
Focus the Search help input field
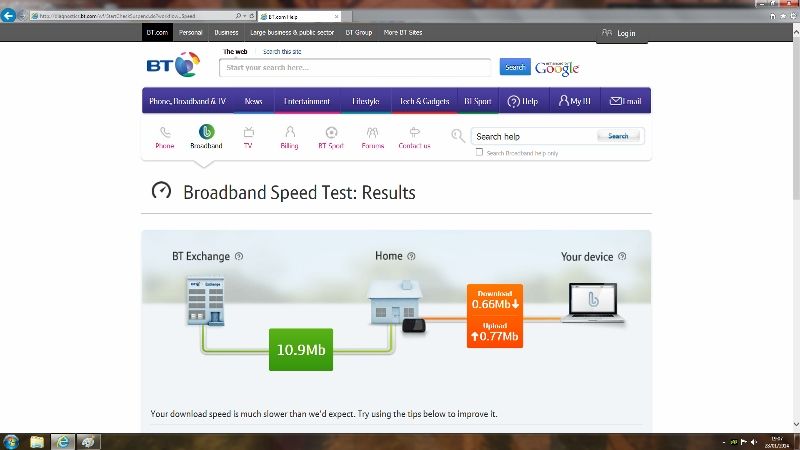pos(534,136)
